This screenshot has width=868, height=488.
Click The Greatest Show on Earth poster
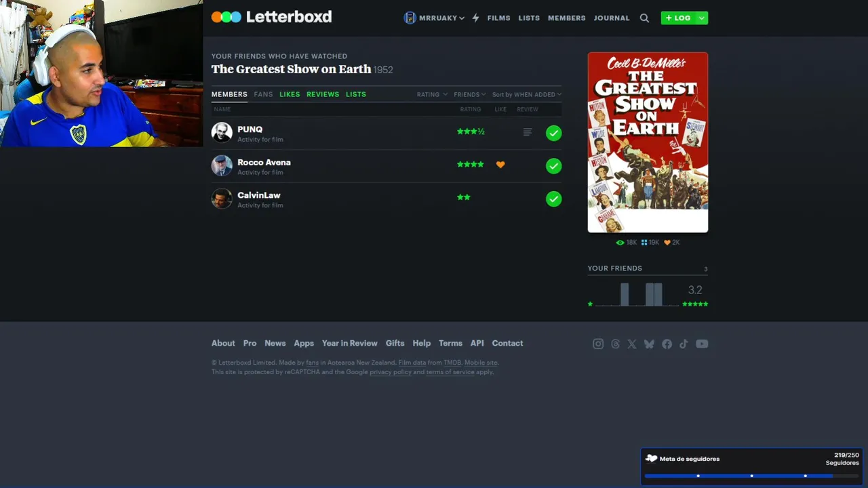click(x=648, y=142)
